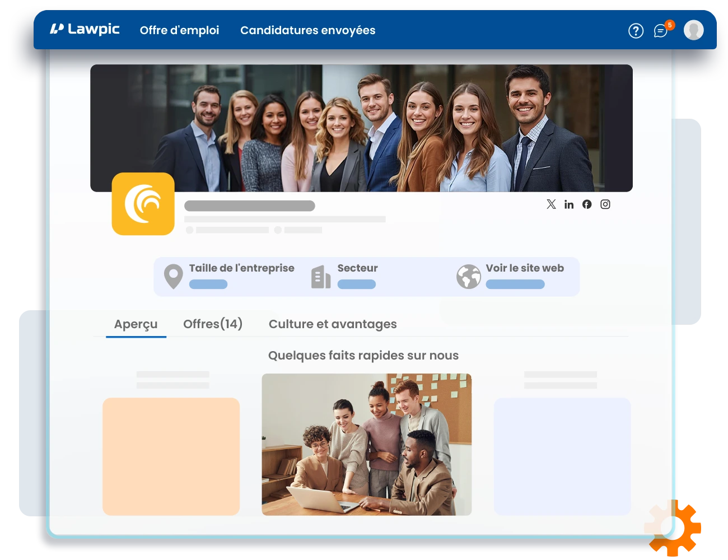Open the company's LinkedIn profile

click(569, 204)
